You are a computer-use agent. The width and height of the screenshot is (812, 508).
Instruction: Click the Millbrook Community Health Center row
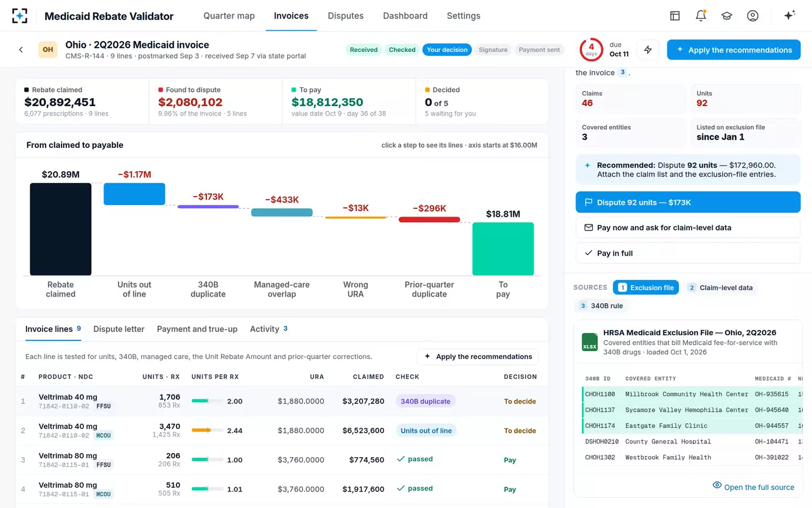click(x=692, y=394)
